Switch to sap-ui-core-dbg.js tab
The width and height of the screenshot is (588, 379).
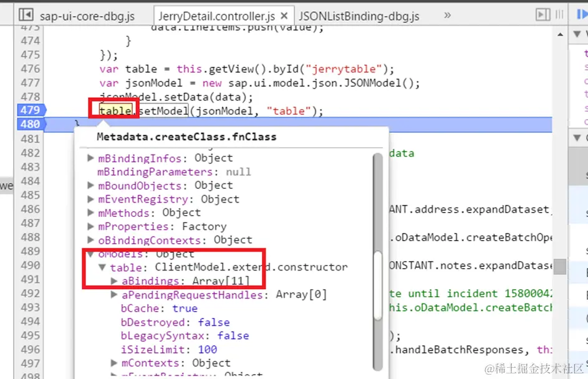(x=87, y=16)
